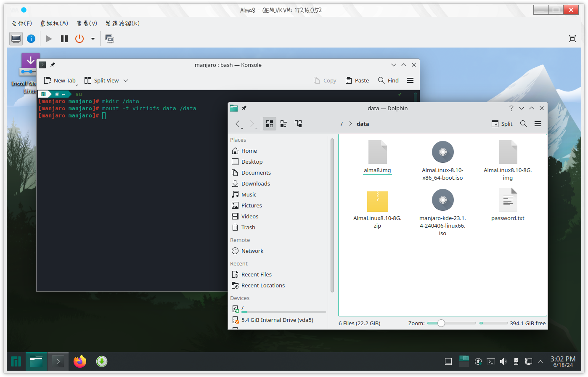Select the manjaro-kde-23.1.4 iso file

[442, 212]
